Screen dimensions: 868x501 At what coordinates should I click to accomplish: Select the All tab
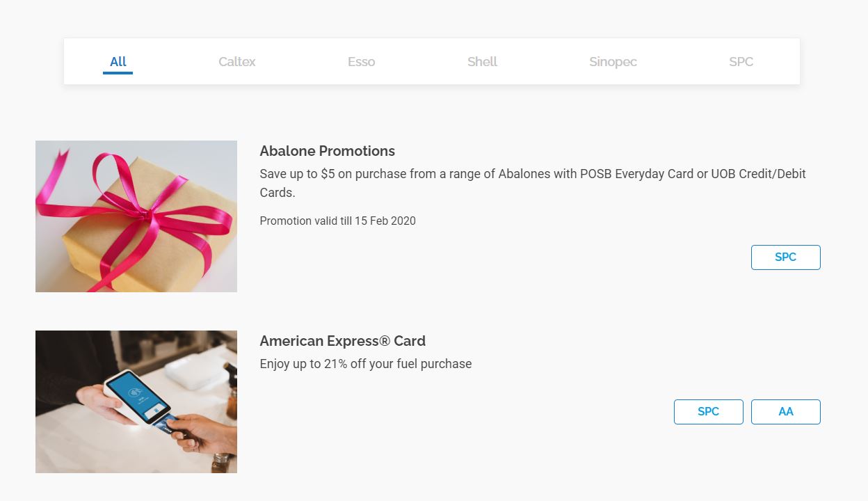118,61
